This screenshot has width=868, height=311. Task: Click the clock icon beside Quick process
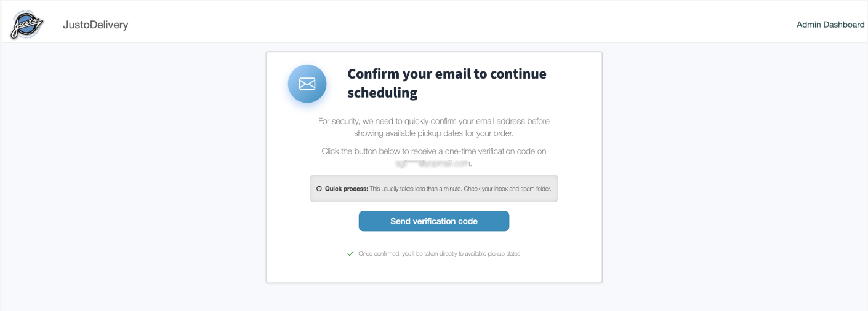319,189
